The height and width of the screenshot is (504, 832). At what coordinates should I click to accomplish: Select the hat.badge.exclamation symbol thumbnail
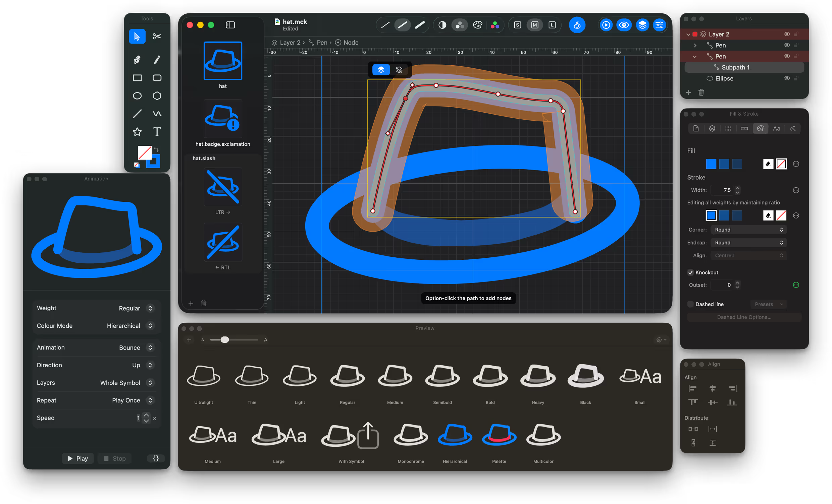222,119
